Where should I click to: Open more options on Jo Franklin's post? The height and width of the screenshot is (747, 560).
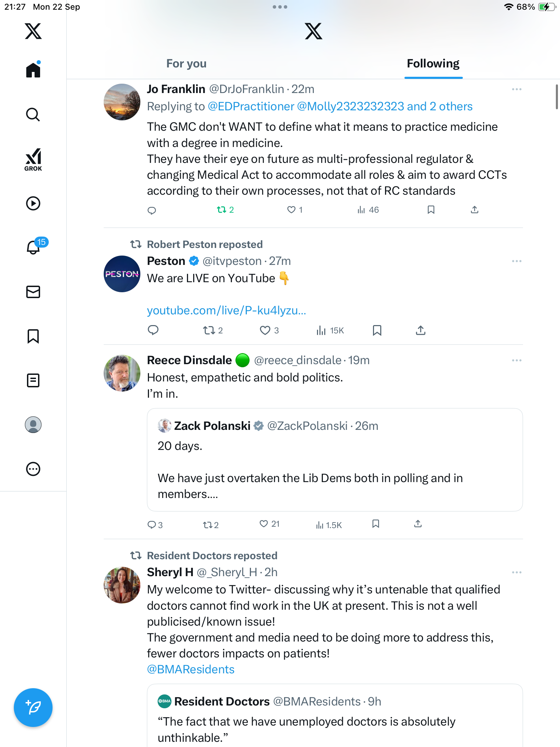(516, 89)
